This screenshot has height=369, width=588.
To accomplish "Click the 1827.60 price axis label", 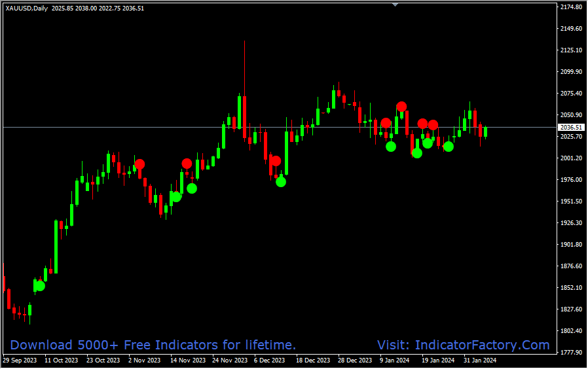I will point(571,309).
